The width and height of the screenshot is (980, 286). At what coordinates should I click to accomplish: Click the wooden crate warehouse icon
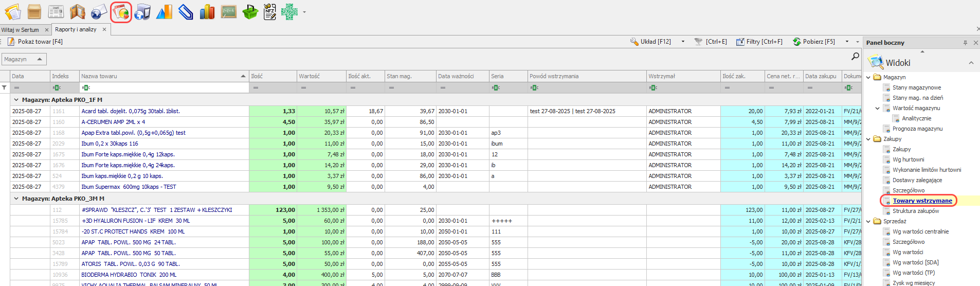[34, 12]
